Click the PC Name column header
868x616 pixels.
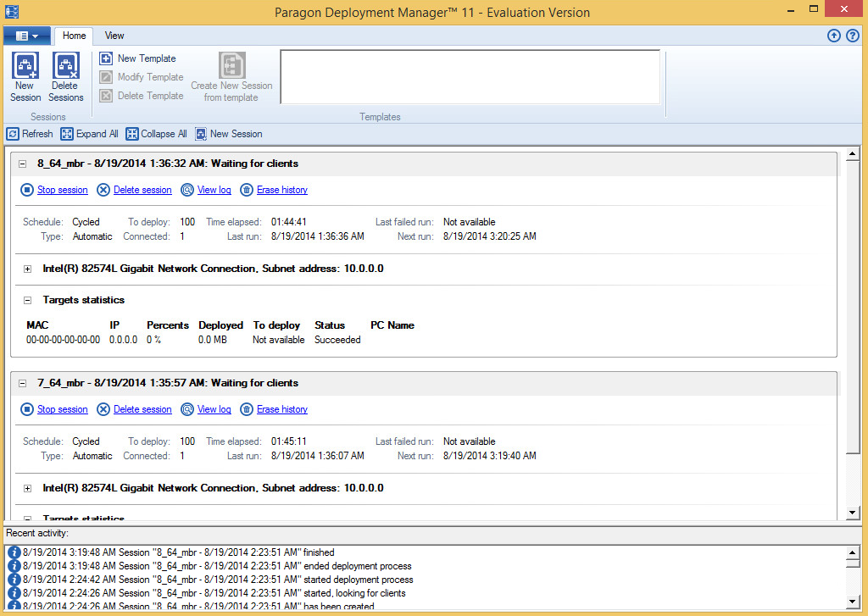point(392,325)
